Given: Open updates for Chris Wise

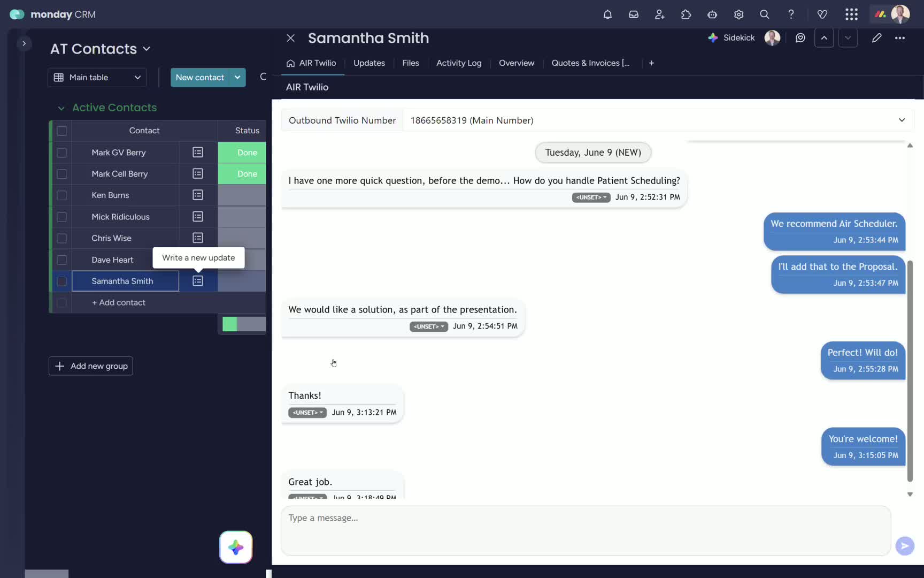Looking at the screenshot, I should [x=198, y=238].
